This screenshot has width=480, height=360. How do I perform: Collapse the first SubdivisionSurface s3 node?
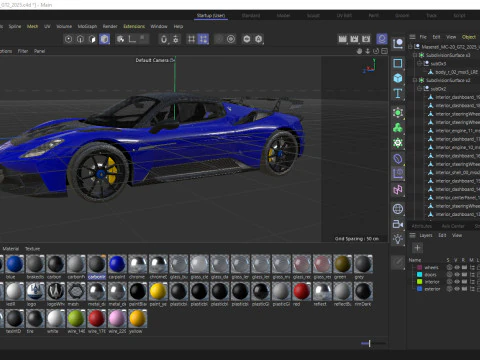(415, 55)
